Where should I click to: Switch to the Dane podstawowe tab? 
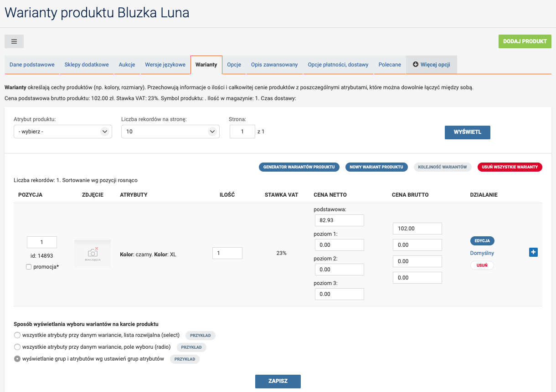point(32,65)
